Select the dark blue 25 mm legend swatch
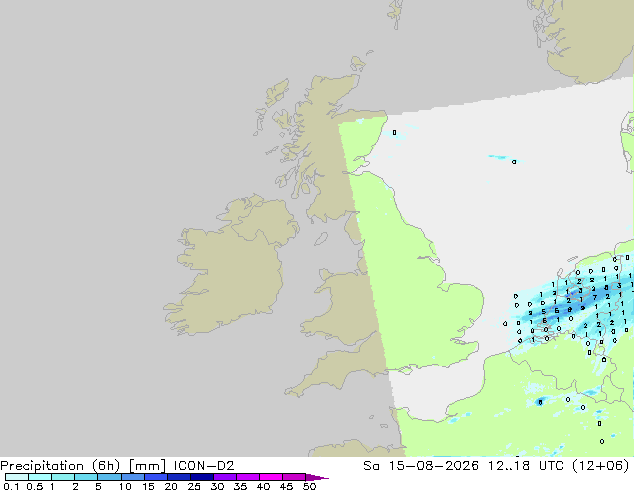The height and width of the screenshot is (490, 634). pyautogui.click(x=202, y=477)
